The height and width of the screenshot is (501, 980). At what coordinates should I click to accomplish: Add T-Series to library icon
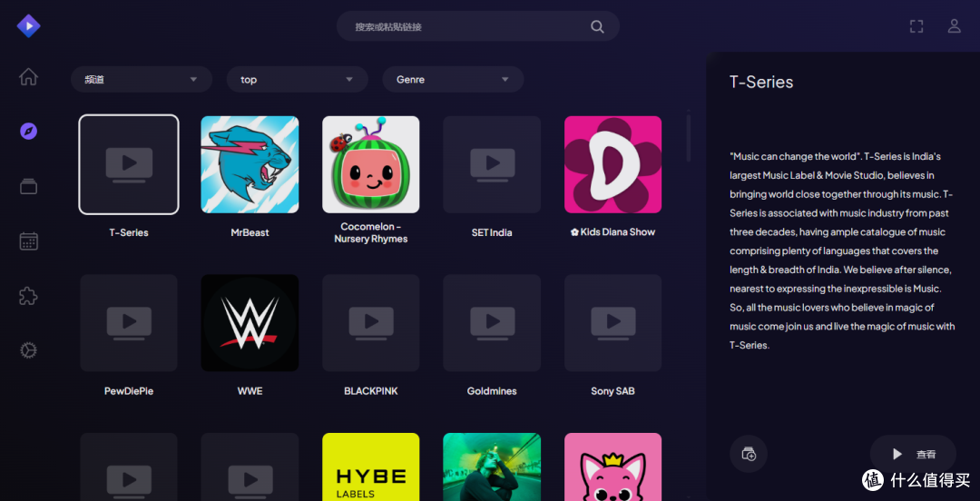click(748, 454)
